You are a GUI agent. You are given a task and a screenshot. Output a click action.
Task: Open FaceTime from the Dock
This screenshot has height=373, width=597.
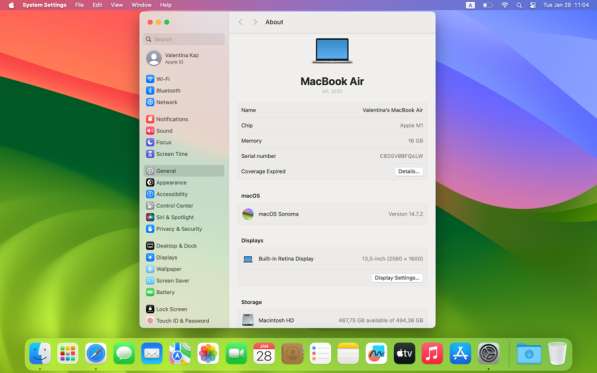click(x=236, y=354)
